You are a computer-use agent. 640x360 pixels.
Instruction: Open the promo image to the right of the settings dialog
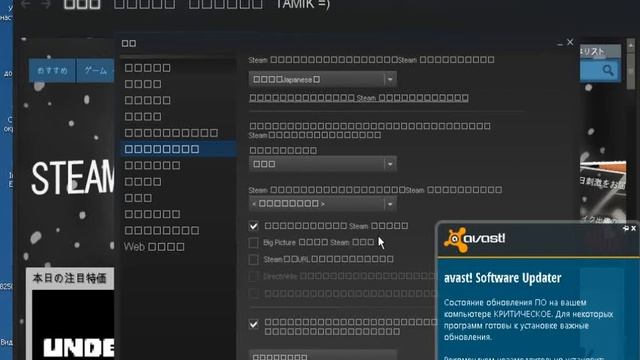(x=603, y=192)
